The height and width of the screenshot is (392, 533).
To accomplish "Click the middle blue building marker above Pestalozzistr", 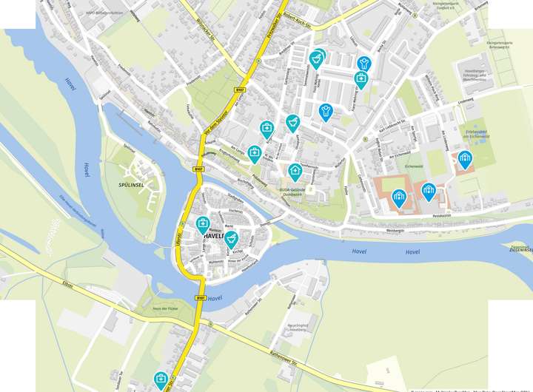I will point(429,192).
